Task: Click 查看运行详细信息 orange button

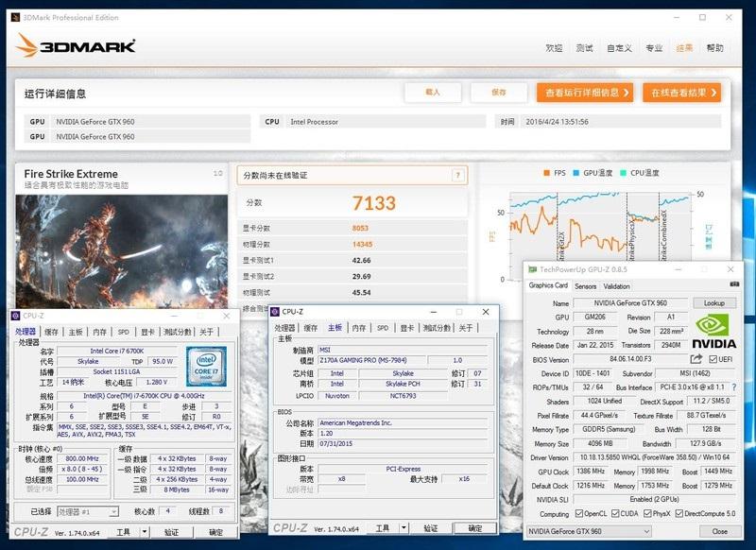Action: point(585,92)
